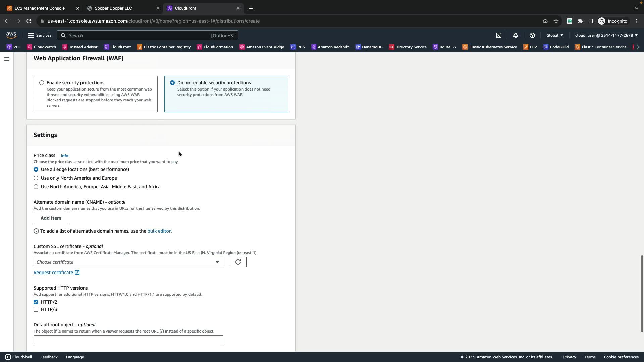Click the Add item button

coord(51,218)
